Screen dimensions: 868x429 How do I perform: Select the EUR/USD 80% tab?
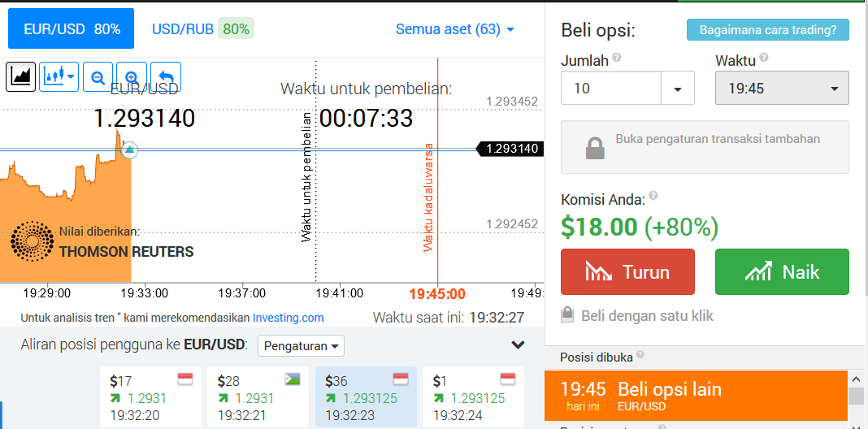(x=71, y=28)
